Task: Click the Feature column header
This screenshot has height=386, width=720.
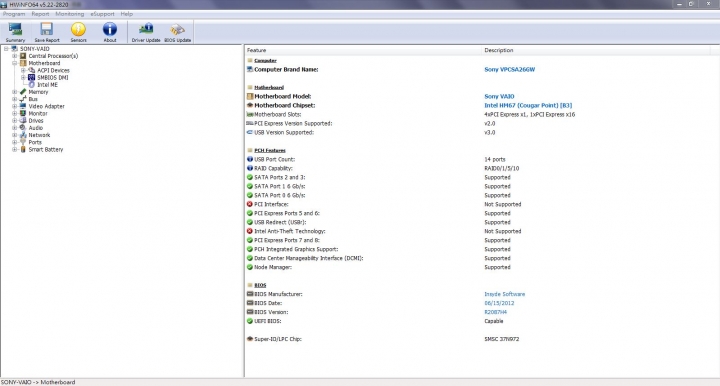Action: click(x=363, y=50)
